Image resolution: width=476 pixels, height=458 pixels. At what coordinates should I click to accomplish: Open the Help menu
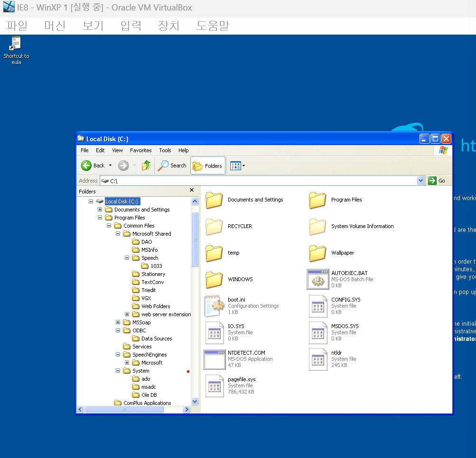[x=183, y=150]
